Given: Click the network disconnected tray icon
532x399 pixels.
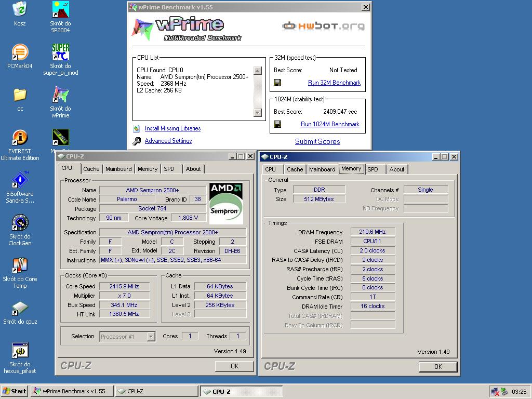Looking at the screenshot, I should [x=495, y=392].
